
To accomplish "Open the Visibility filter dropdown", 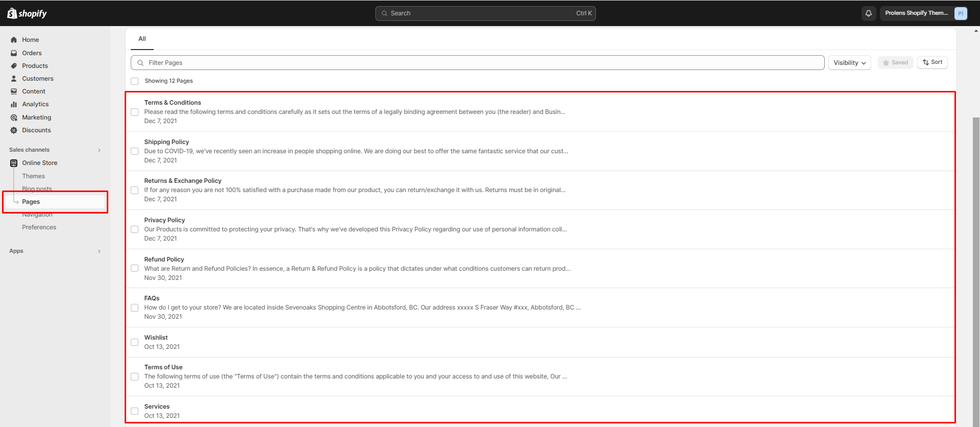I will [x=849, y=63].
